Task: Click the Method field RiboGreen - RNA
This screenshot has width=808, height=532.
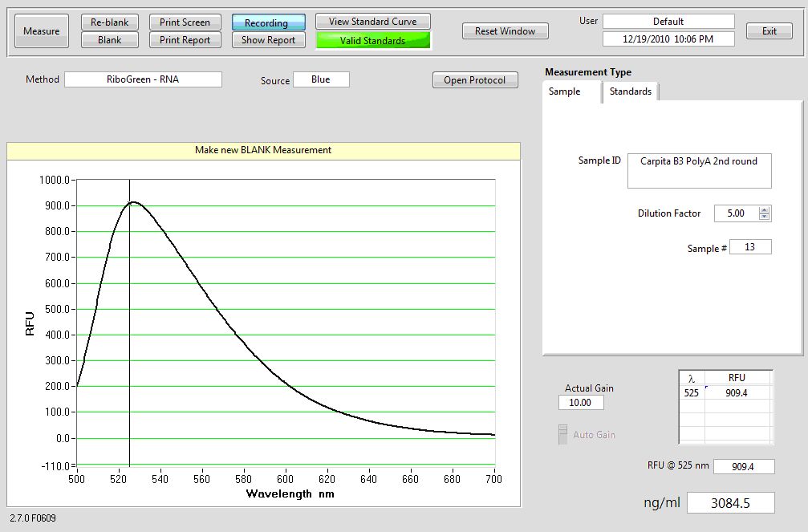Action: click(x=143, y=79)
